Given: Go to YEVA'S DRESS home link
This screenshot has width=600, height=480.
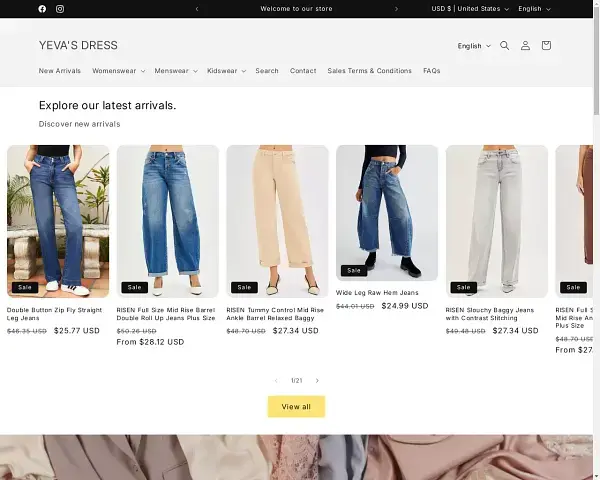Looking at the screenshot, I should [x=78, y=45].
